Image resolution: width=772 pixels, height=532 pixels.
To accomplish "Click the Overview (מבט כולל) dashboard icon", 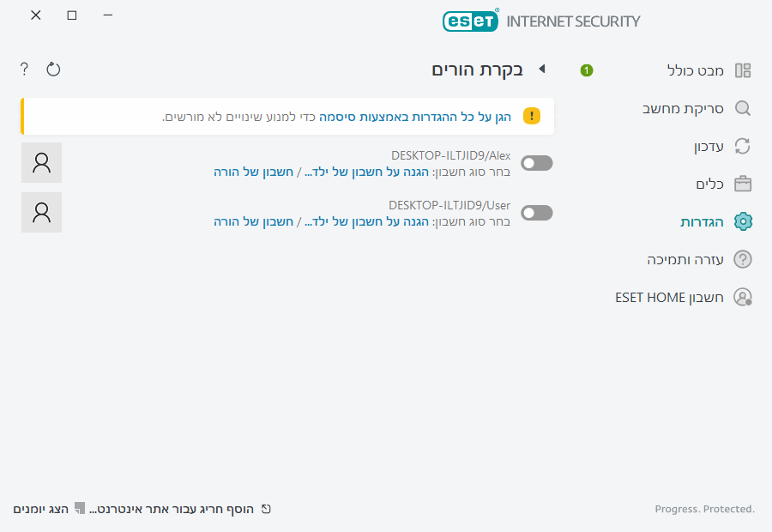I will (x=743, y=70).
